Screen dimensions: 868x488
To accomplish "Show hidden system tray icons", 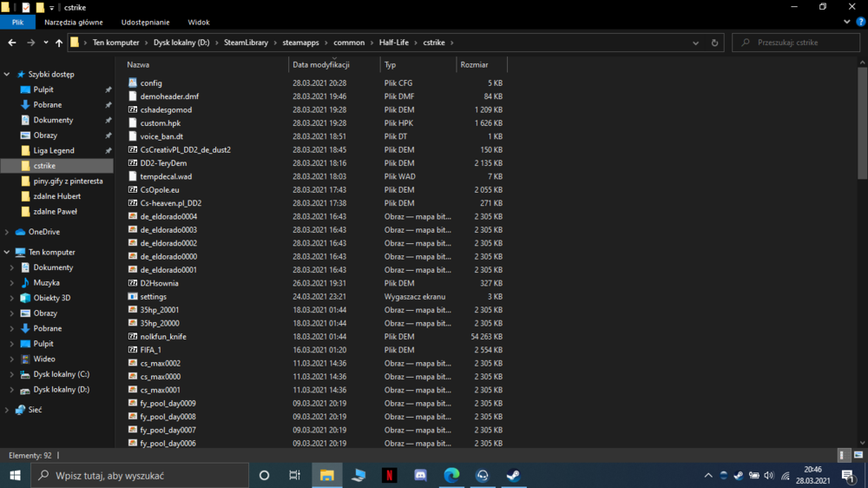I will coord(708,475).
